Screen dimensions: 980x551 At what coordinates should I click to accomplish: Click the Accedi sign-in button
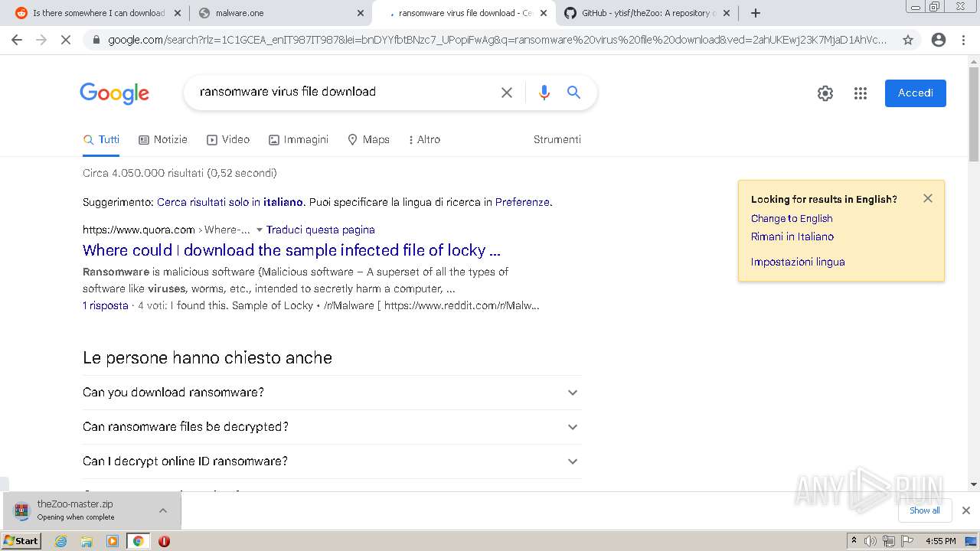pos(916,93)
